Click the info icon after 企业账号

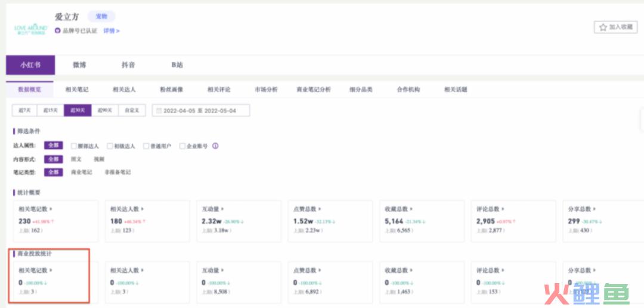(215, 146)
